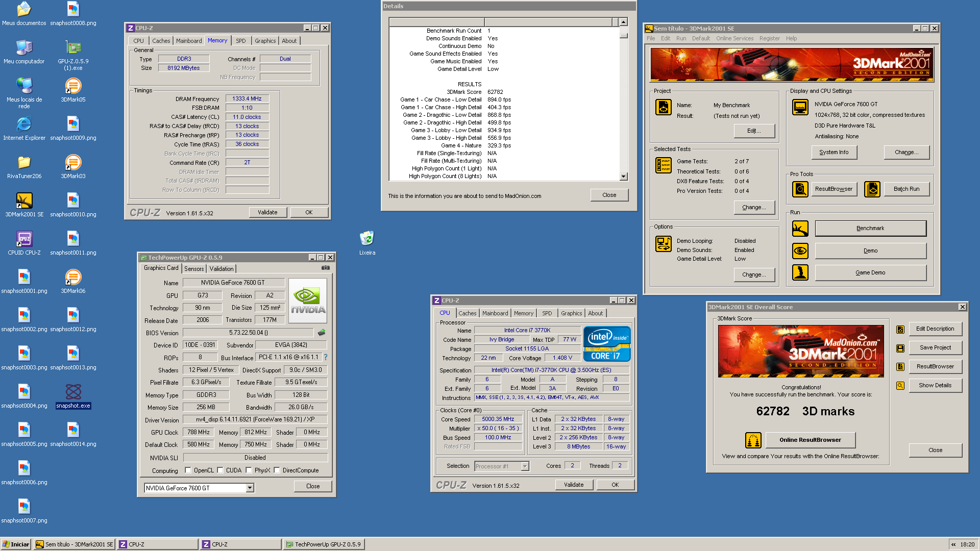Click the Demo eye icon in 3DMark2001
Viewport: 980px width, 551px height.
pyautogui.click(x=800, y=251)
